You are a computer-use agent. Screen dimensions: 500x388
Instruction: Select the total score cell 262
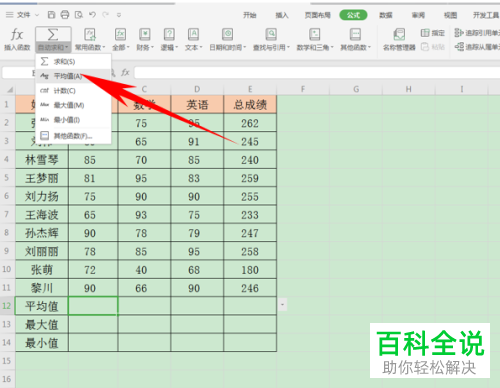pos(250,123)
